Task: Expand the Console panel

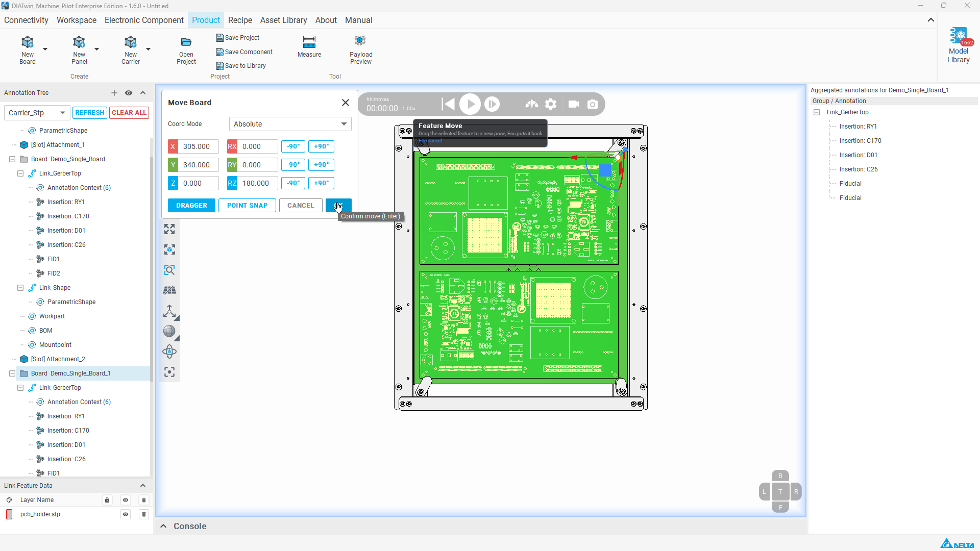Action: [163, 526]
